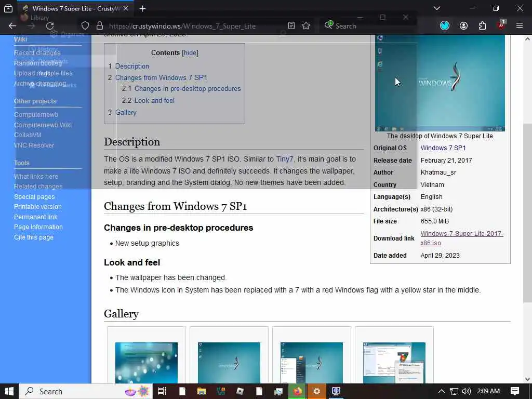The image size is (532, 399).
Task: Open fourth gallery thumbnail showing System dialog
Action: 394,363
